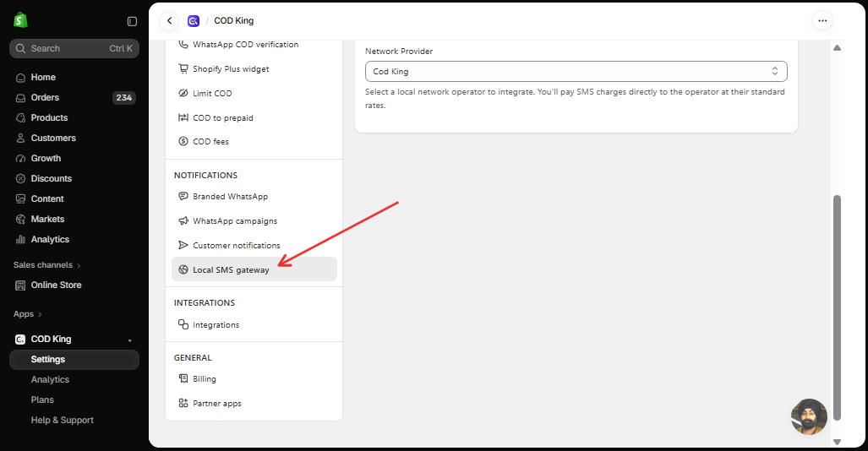Click the Customers person icon
This screenshot has width=868, height=451.
pyautogui.click(x=20, y=139)
